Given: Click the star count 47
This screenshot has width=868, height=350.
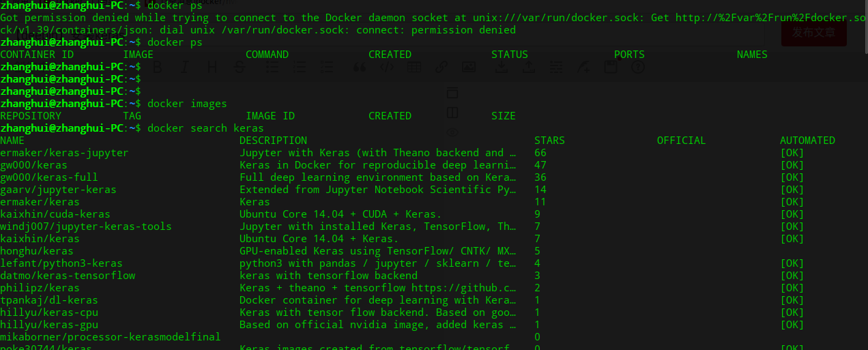Looking at the screenshot, I should (x=540, y=165).
